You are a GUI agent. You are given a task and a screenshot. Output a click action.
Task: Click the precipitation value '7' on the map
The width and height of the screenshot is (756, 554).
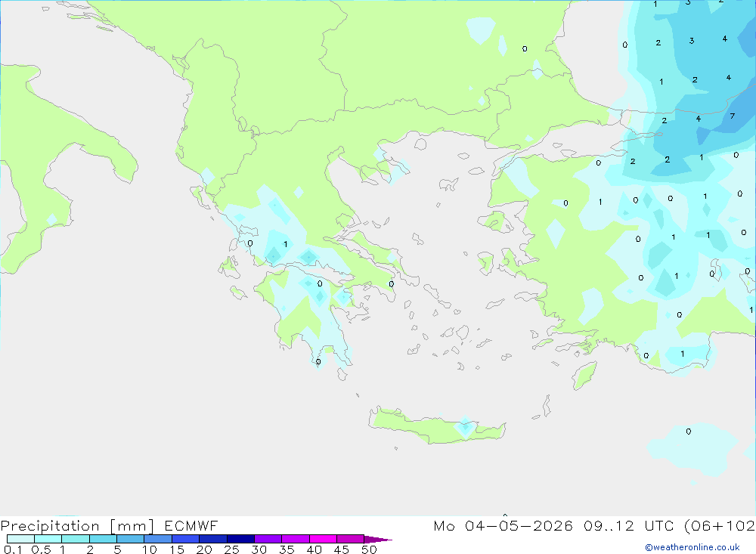[x=733, y=116]
